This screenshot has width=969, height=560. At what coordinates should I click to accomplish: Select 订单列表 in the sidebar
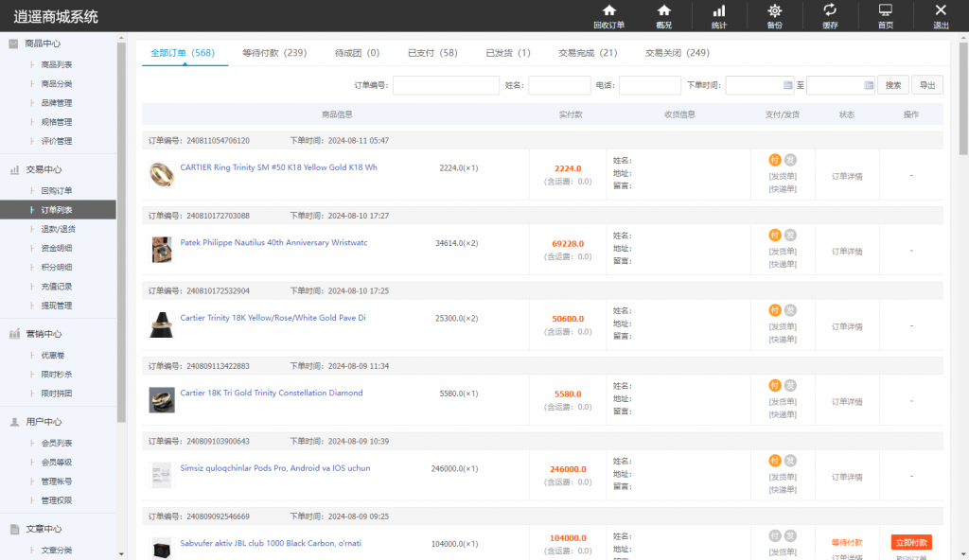point(58,210)
